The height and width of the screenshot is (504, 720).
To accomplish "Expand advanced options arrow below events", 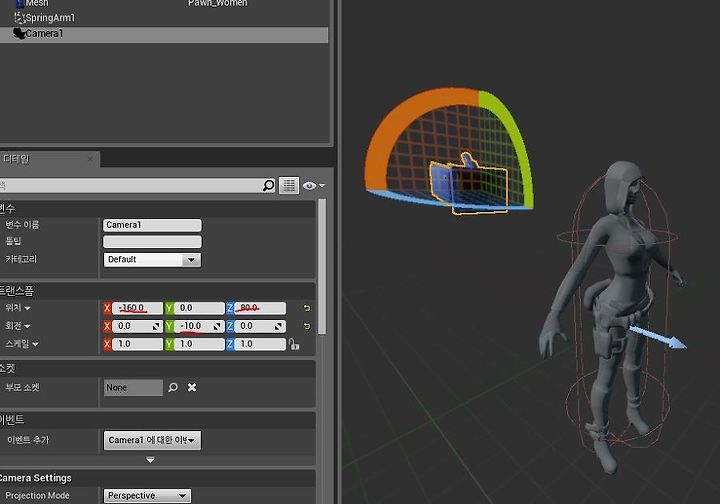I will [x=151, y=459].
